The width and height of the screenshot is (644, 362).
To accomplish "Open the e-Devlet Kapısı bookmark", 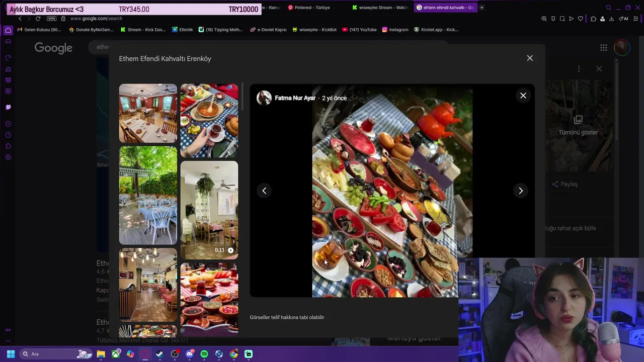I will pos(268,30).
